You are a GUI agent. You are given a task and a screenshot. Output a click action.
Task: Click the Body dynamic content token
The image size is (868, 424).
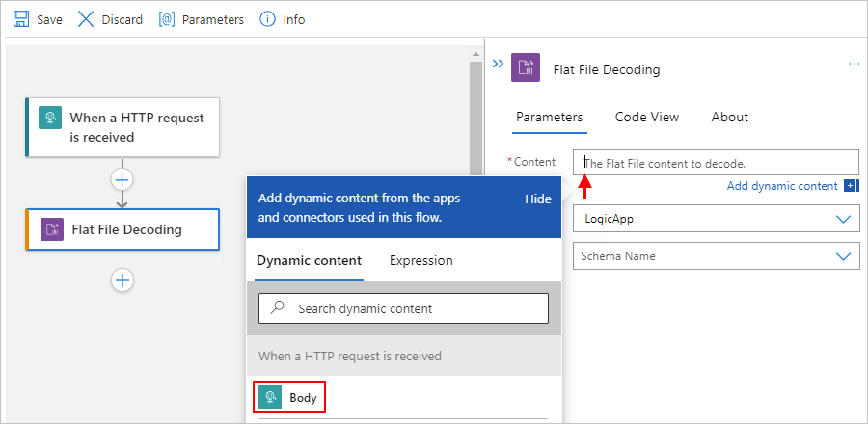click(x=290, y=397)
